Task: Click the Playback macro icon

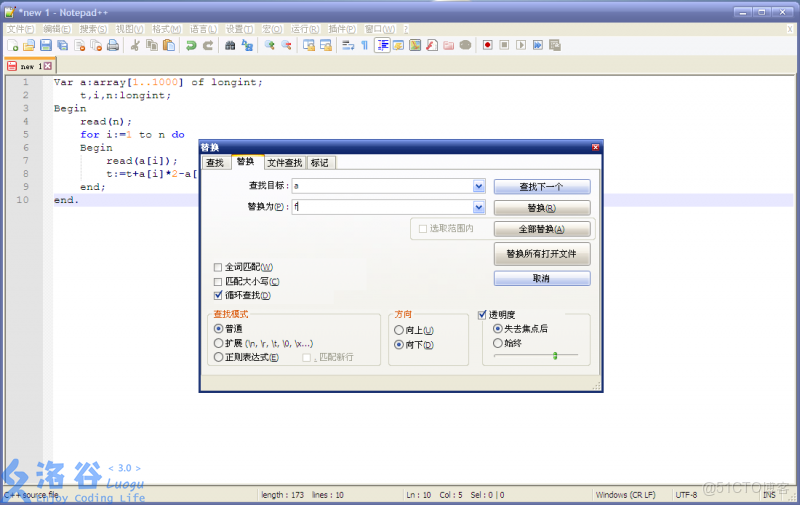Action: point(521,45)
